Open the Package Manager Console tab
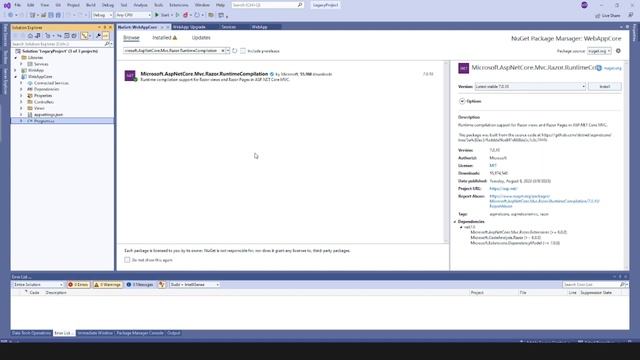The width and height of the screenshot is (640, 360). click(140, 333)
